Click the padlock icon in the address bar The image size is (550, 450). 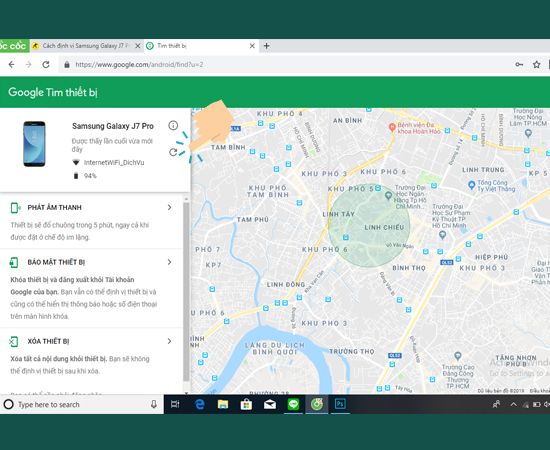coord(67,65)
